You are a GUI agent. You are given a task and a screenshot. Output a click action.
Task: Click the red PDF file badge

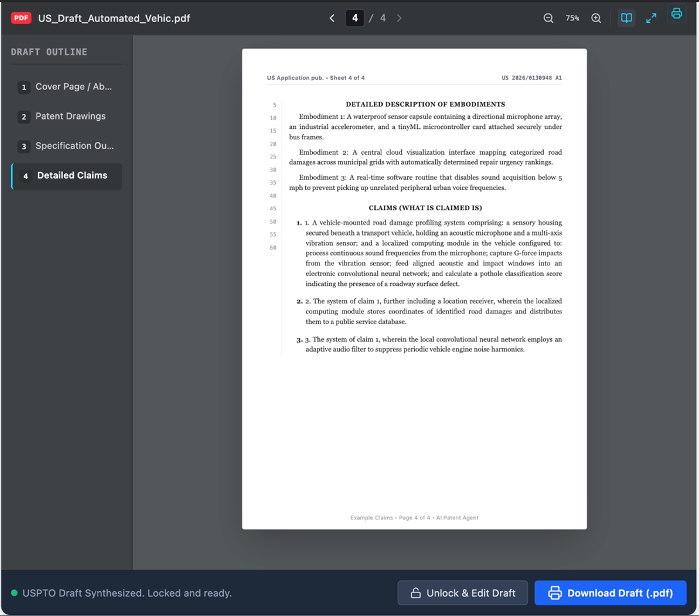coord(21,18)
